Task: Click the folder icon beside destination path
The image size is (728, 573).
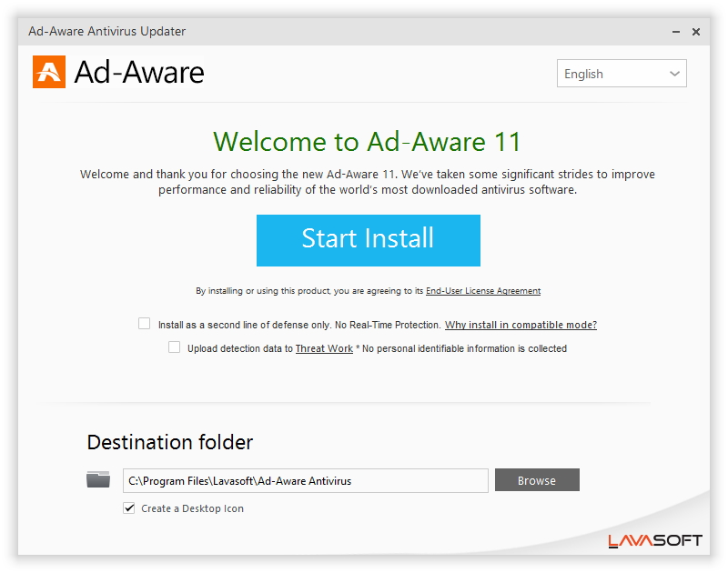Action: click(98, 479)
